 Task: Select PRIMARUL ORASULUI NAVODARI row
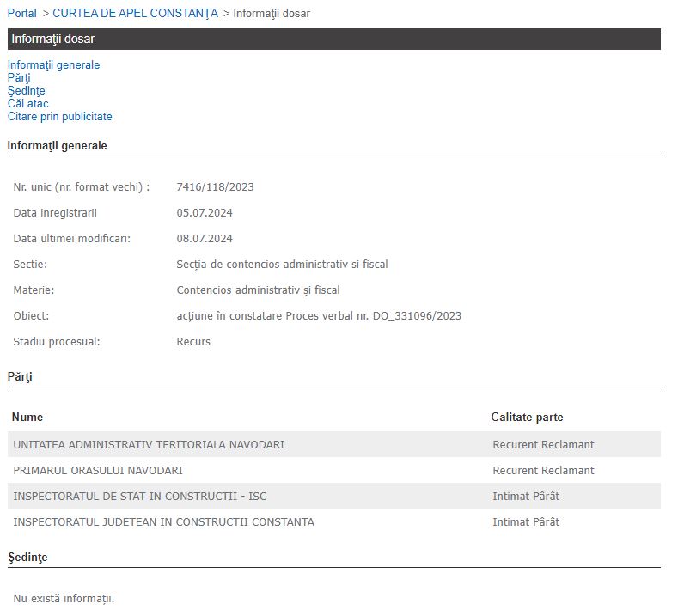tap(98, 470)
